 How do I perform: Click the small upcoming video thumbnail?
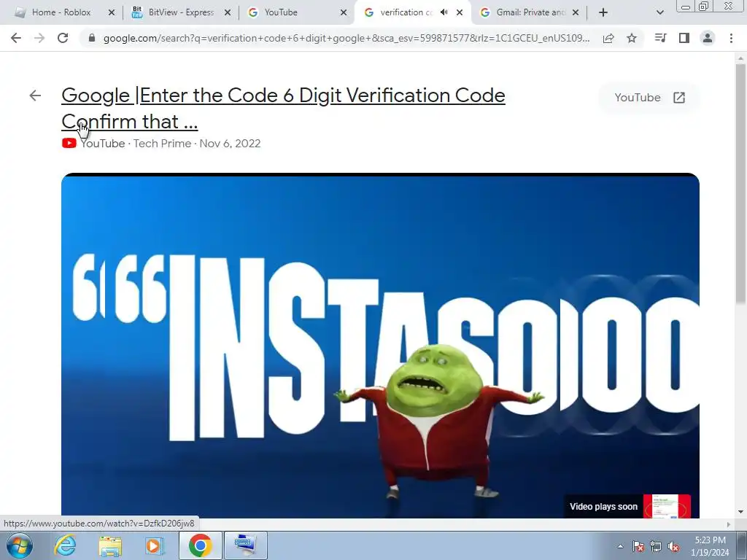click(x=667, y=506)
